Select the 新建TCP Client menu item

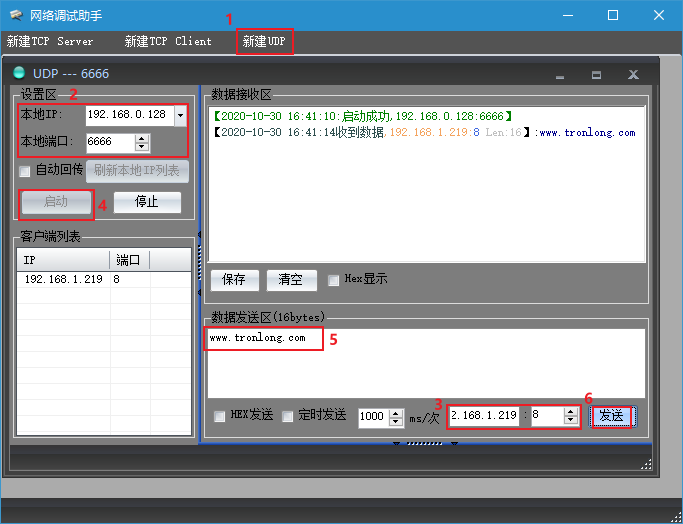(x=168, y=41)
